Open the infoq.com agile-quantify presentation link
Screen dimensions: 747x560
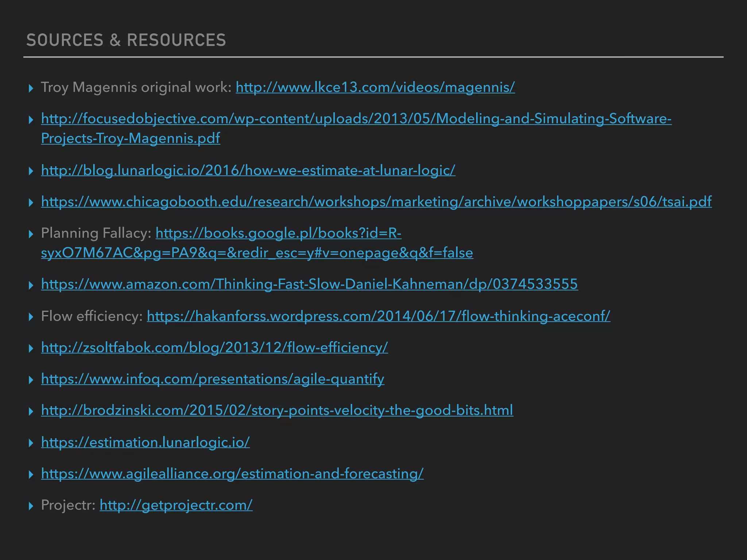point(213,379)
